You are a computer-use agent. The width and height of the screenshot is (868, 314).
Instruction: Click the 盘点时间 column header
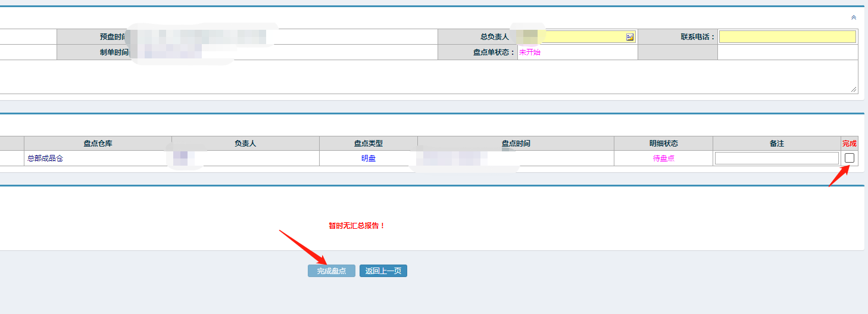pyautogui.click(x=516, y=144)
